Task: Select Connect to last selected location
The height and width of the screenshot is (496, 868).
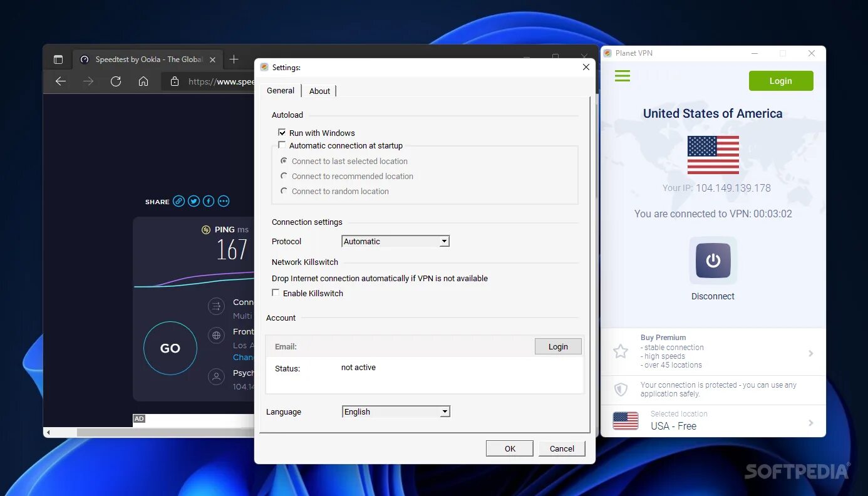Action: pyautogui.click(x=284, y=161)
